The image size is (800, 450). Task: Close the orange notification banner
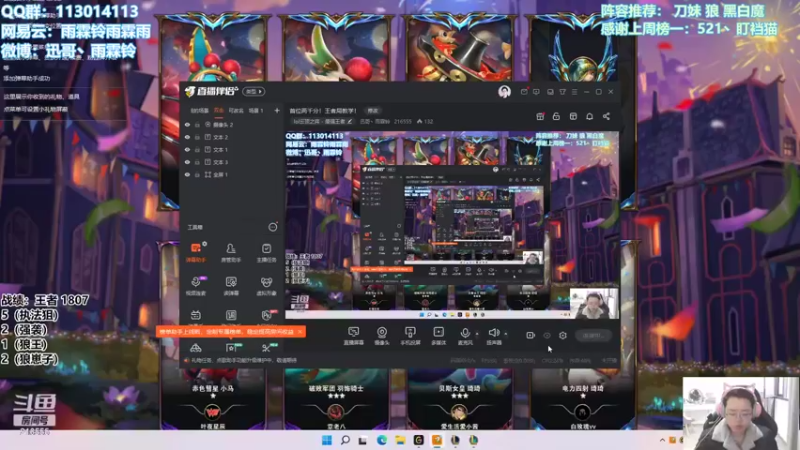[x=299, y=332]
